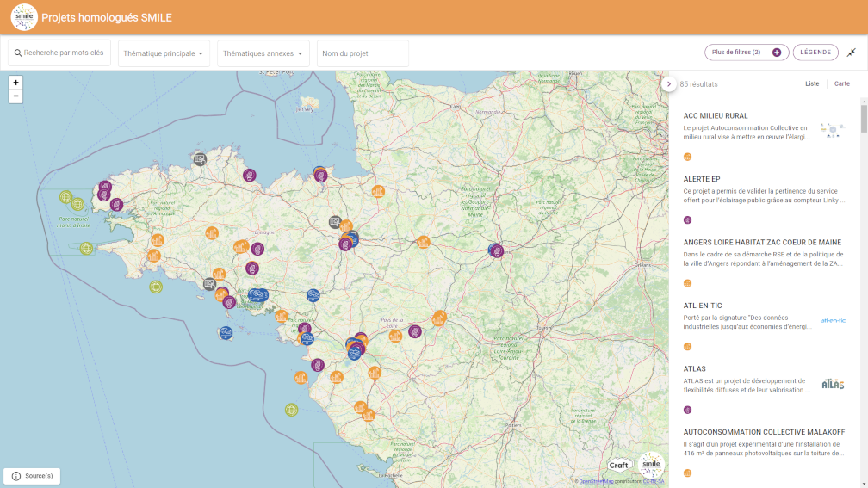Zoom in the map

16,83
